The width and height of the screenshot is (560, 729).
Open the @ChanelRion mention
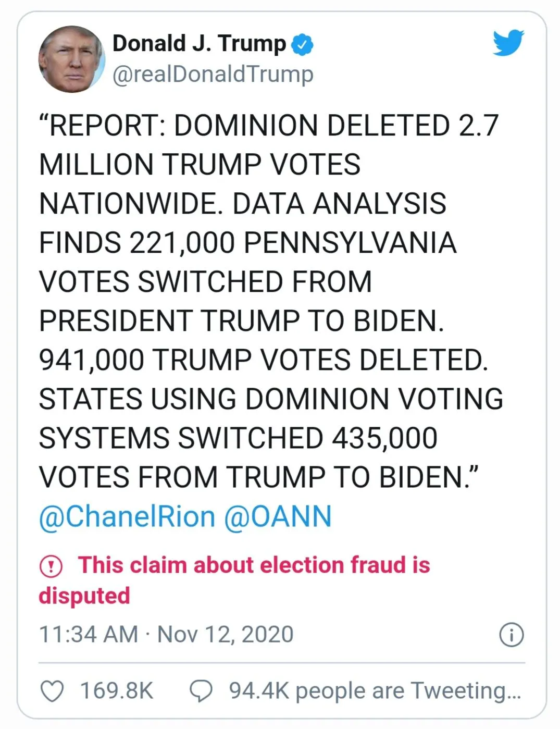click(x=127, y=517)
